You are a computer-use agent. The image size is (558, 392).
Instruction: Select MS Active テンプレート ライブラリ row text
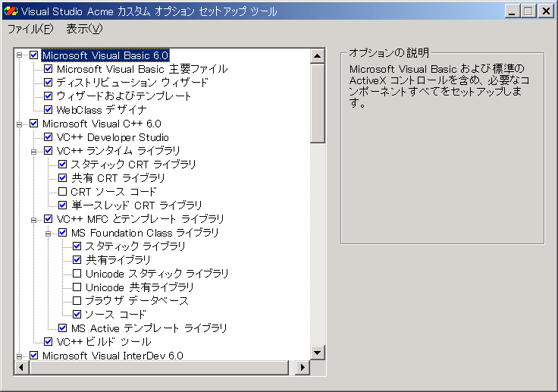pos(149,328)
